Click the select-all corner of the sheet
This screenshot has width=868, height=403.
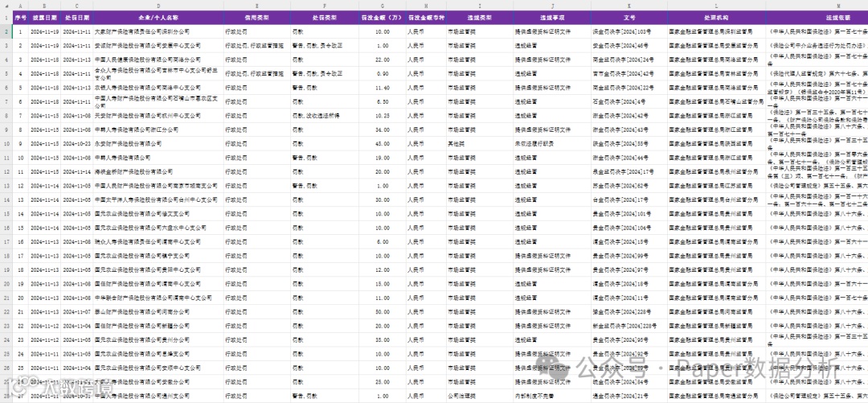(x=6, y=6)
